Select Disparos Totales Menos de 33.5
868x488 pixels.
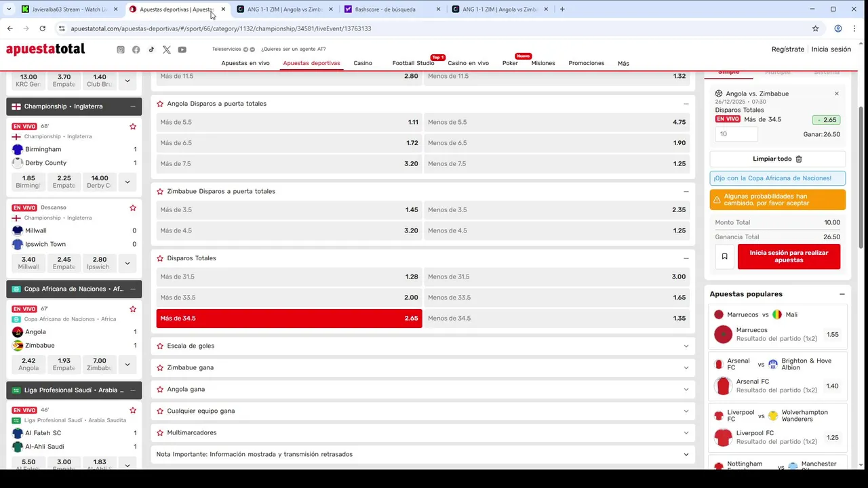pos(557,298)
